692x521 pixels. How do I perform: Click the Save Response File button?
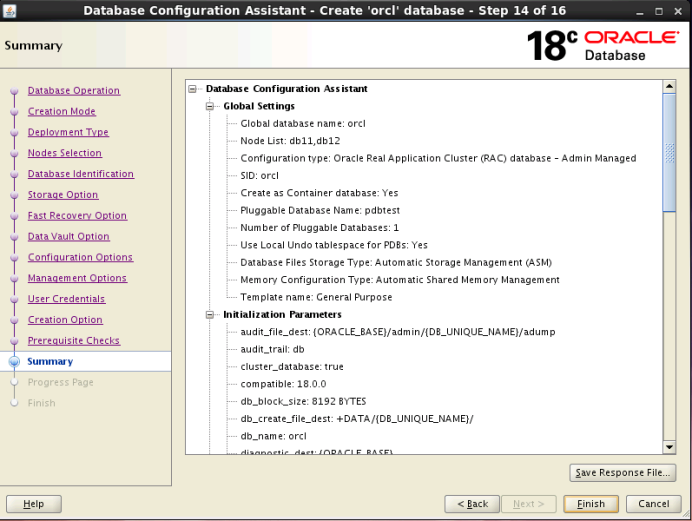pos(622,473)
